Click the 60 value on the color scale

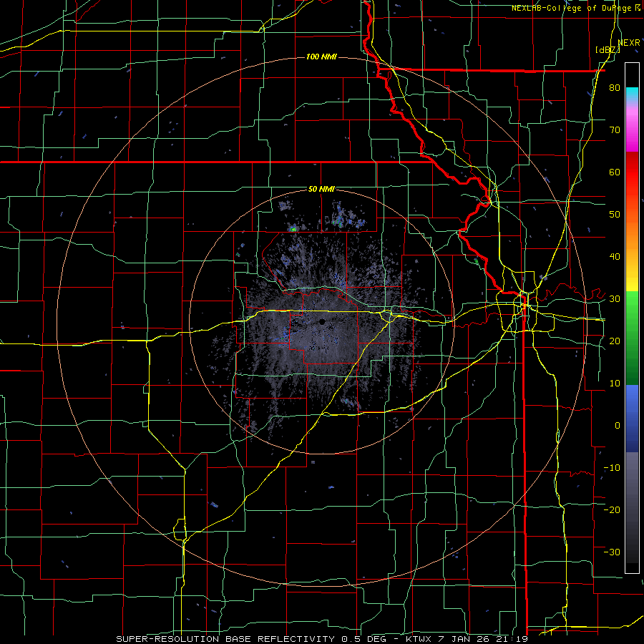[615, 172]
